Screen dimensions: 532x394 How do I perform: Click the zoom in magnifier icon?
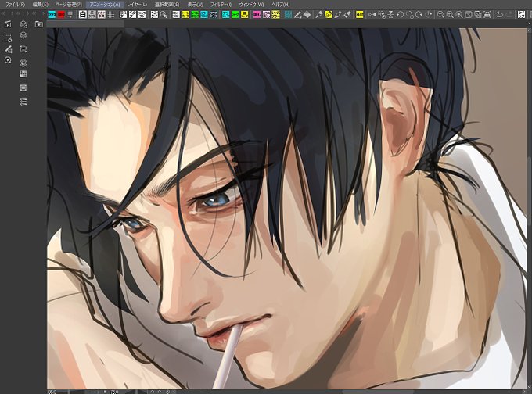pos(450,15)
